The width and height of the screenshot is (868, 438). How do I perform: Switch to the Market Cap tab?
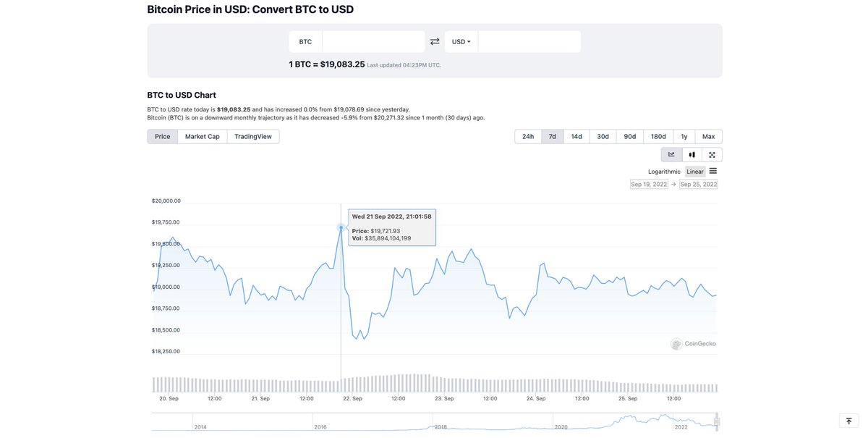tap(203, 136)
